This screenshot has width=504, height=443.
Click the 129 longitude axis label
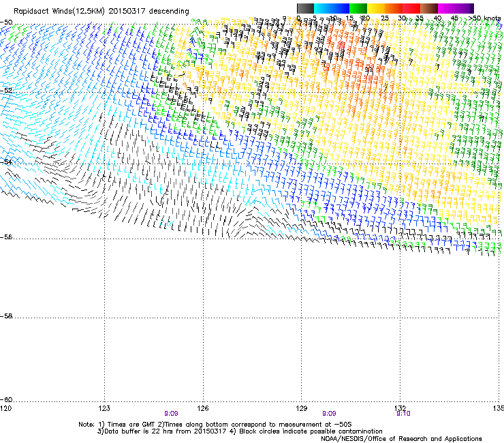point(301,408)
